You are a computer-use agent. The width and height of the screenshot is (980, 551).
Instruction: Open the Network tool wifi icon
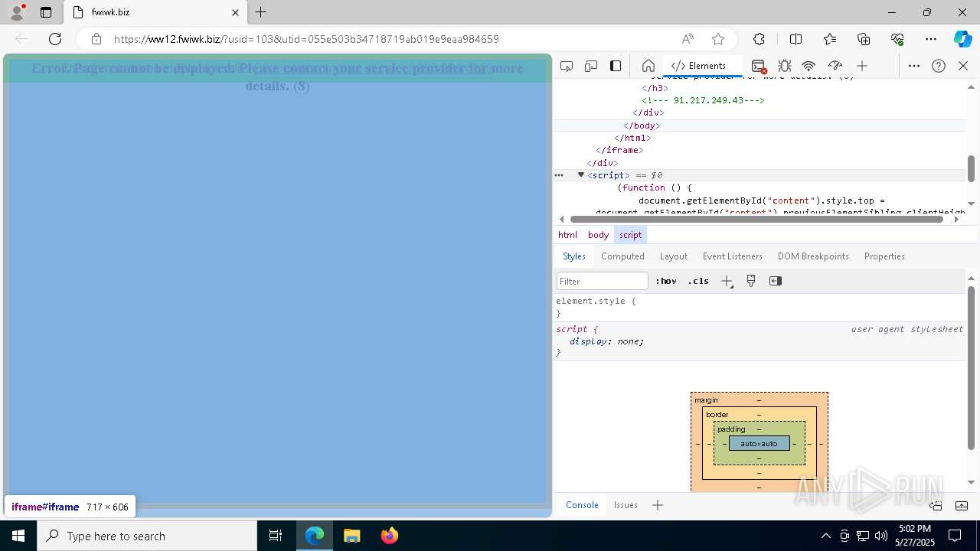808,66
